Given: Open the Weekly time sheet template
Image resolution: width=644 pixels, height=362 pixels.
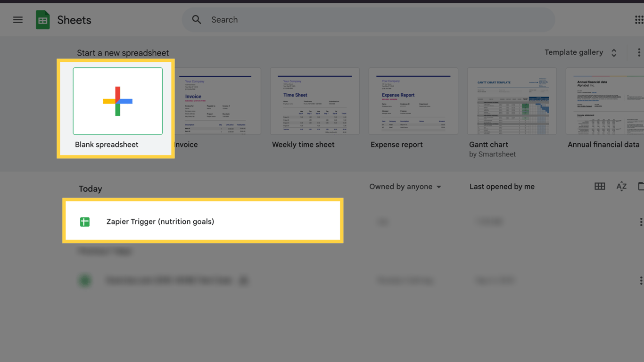Looking at the screenshot, I should pos(314,101).
